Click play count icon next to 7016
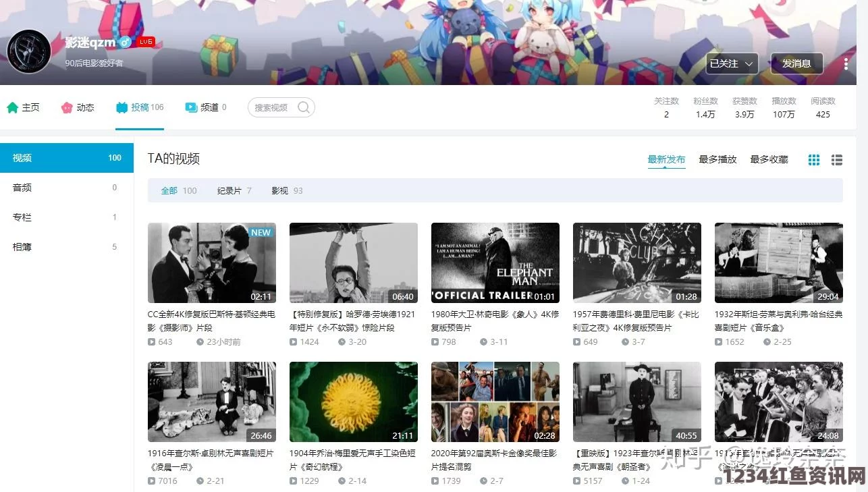Viewport: 868px width, 492px height. [151, 481]
